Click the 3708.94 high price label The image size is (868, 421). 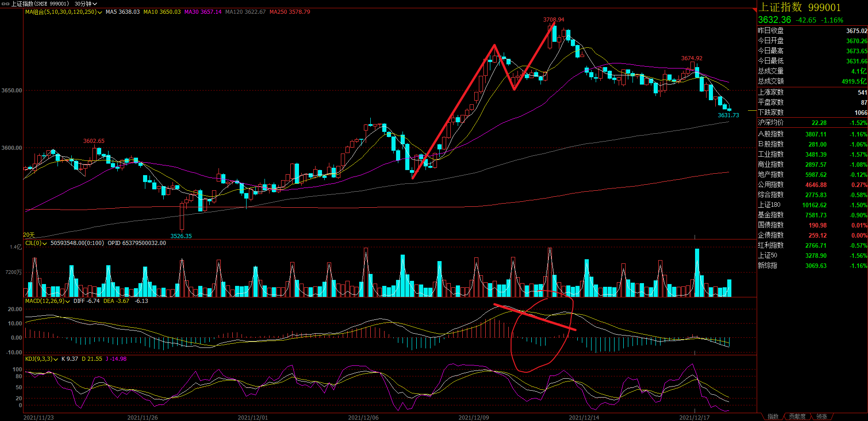coord(553,20)
